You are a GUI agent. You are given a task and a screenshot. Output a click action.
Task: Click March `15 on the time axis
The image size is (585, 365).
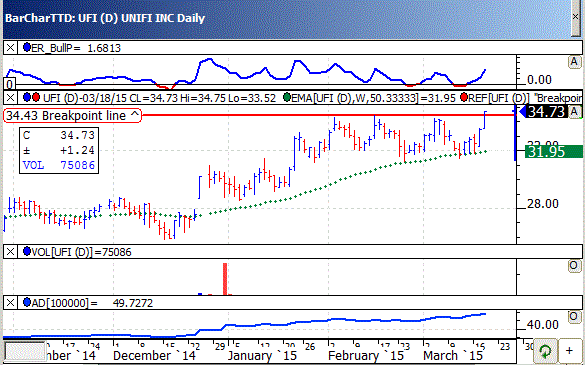pyautogui.click(x=453, y=356)
